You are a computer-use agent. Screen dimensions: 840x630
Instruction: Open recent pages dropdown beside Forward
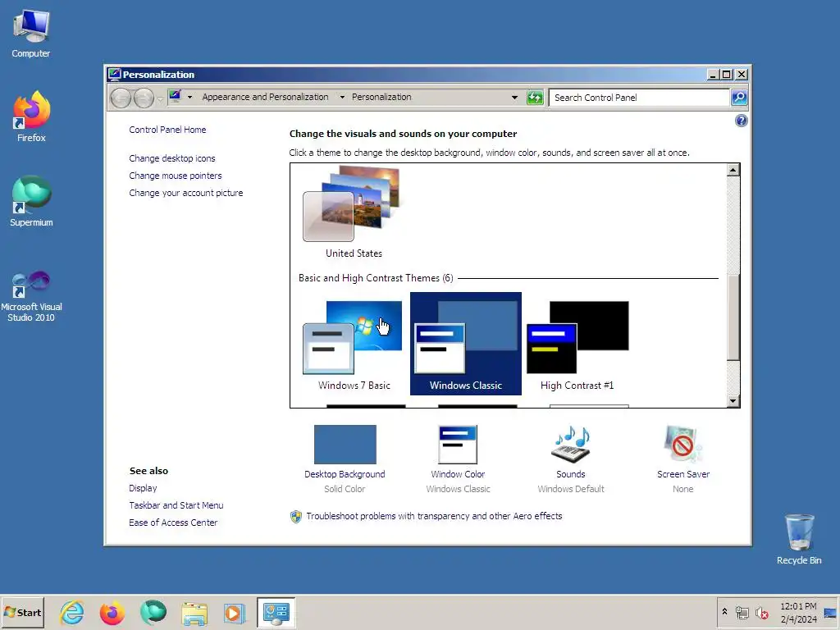click(160, 98)
